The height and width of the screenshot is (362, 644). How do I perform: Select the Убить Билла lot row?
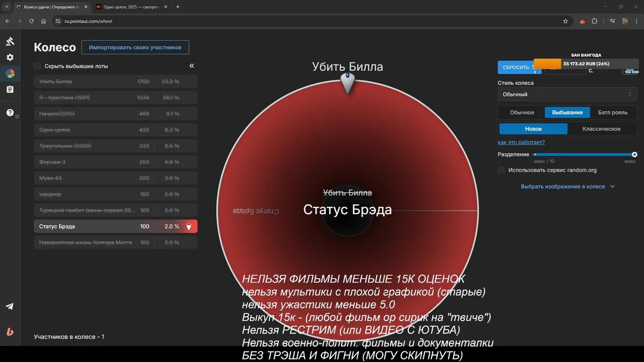(x=116, y=81)
